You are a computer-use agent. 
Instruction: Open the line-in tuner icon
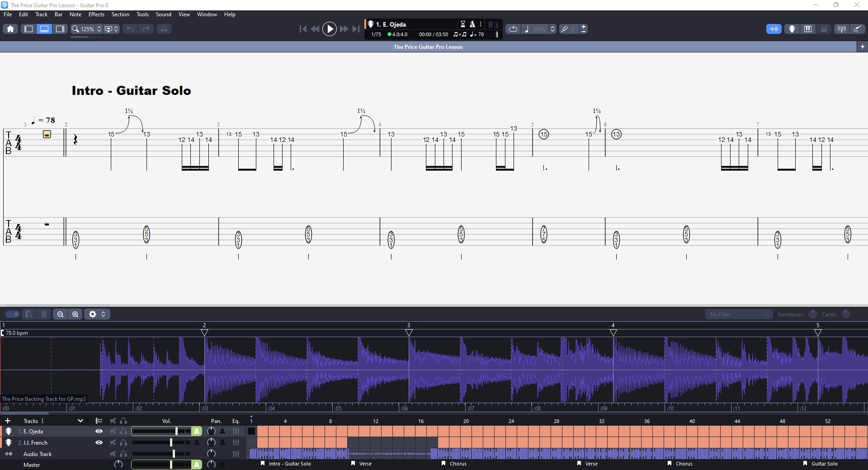[841, 29]
